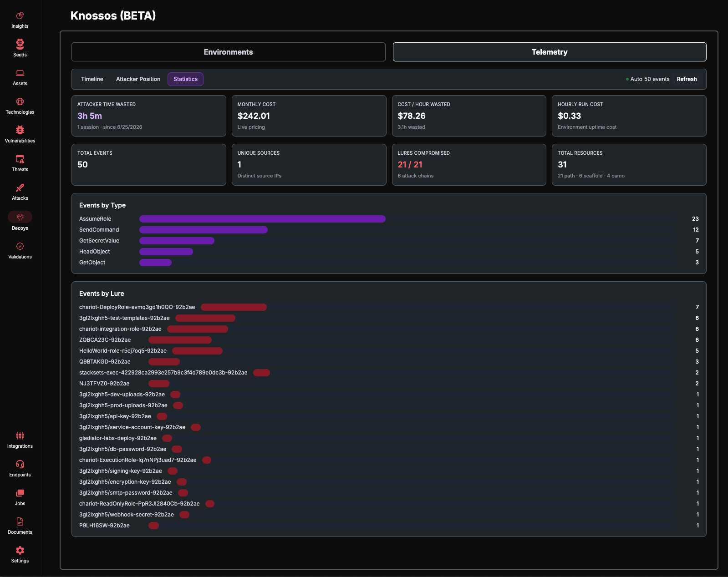Select the Attacker Position sub-tab

pyautogui.click(x=138, y=79)
